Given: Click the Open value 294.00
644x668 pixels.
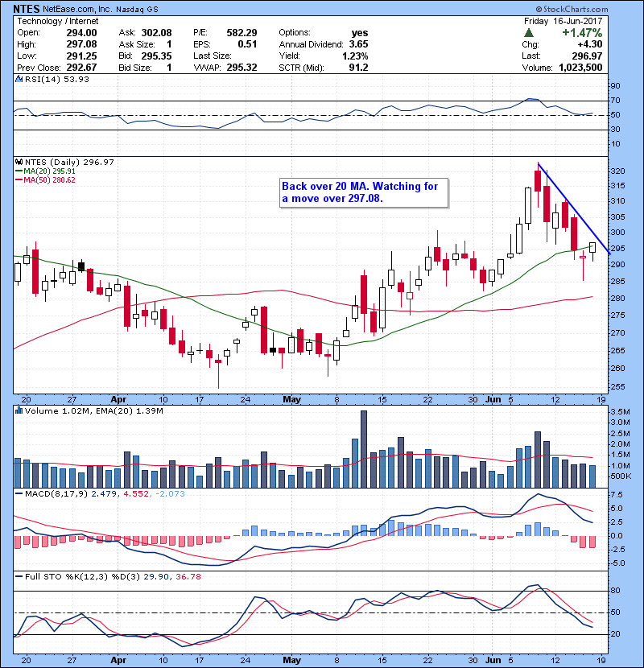Looking at the screenshot, I should 82,33.
